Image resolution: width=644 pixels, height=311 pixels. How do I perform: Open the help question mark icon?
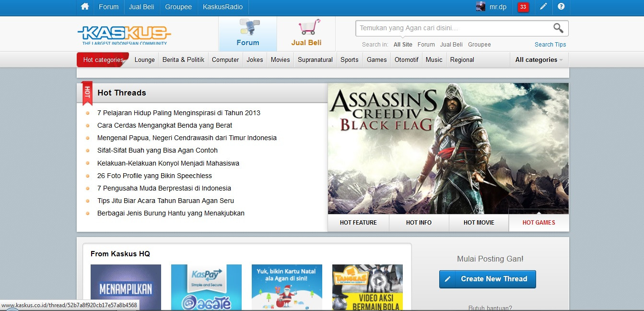pyautogui.click(x=561, y=7)
